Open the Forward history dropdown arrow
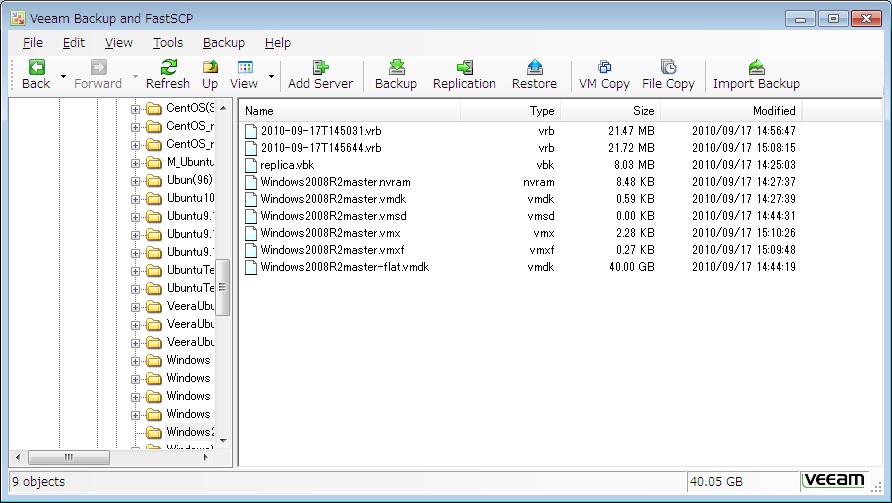Image resolution: width=892 pixels, height=503 pixels. click(135, 76)
